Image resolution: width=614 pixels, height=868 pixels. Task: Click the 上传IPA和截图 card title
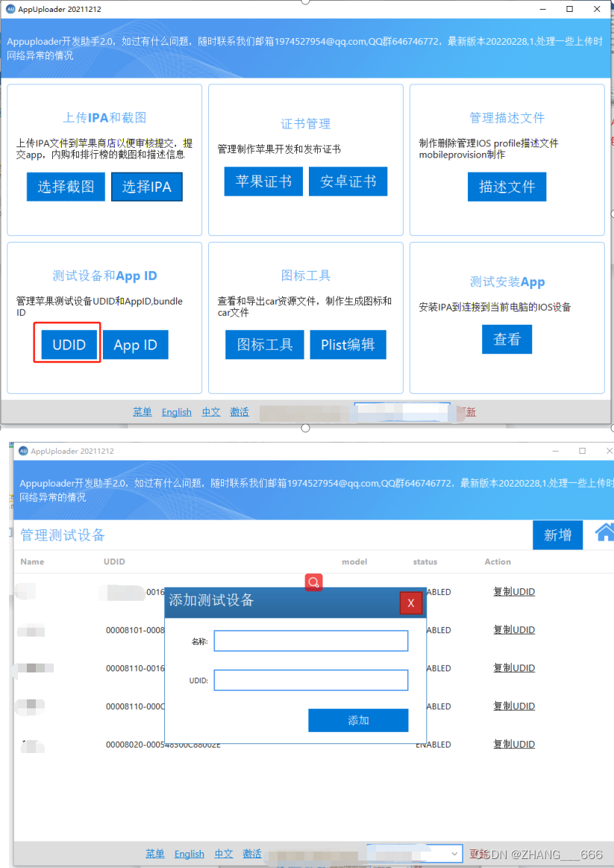tap(104, 117)
